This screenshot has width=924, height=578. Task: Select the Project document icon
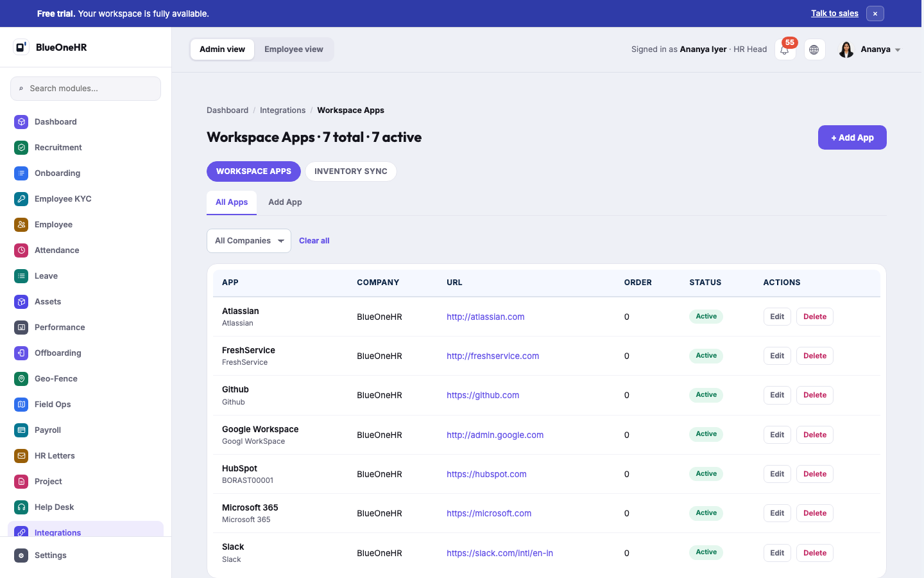tap(21, 481)
